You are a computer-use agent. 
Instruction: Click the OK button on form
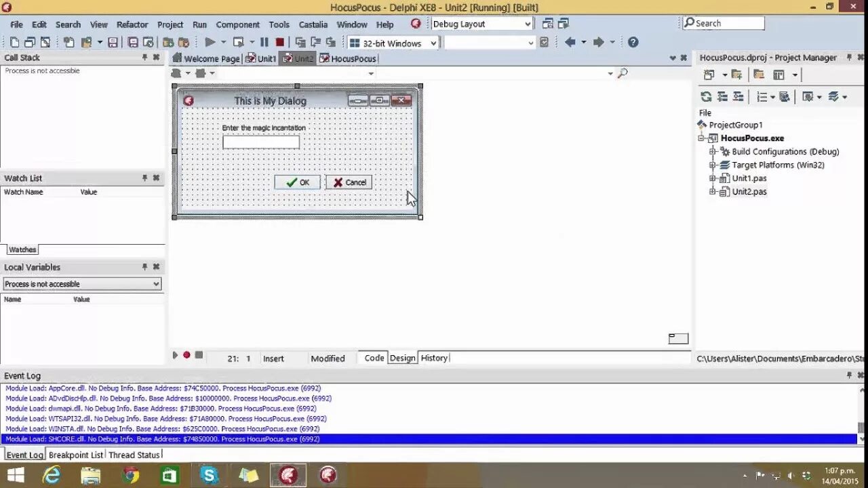click(297, 182)
